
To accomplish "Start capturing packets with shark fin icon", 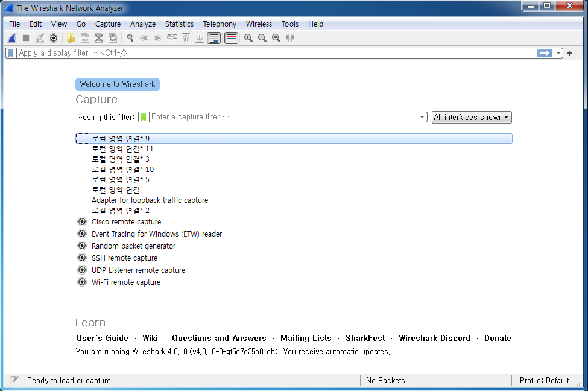I will click(x=12, y=38).
